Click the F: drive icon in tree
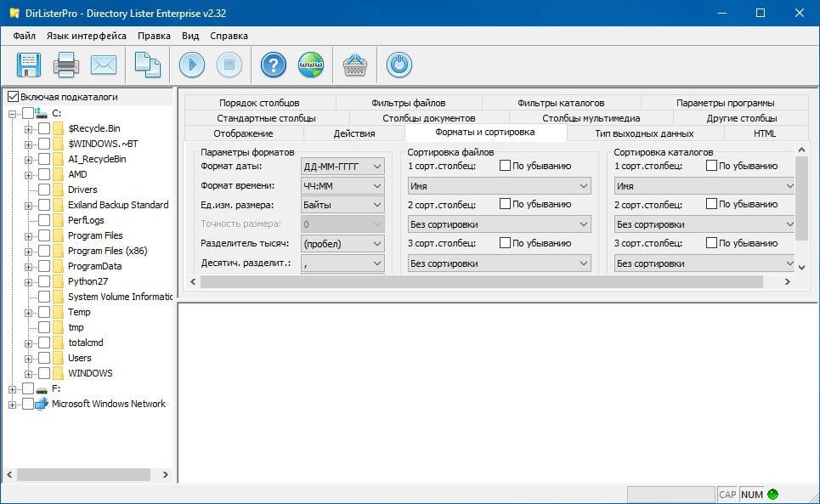This screenshot has width=820, height=504. coord(42,389)
